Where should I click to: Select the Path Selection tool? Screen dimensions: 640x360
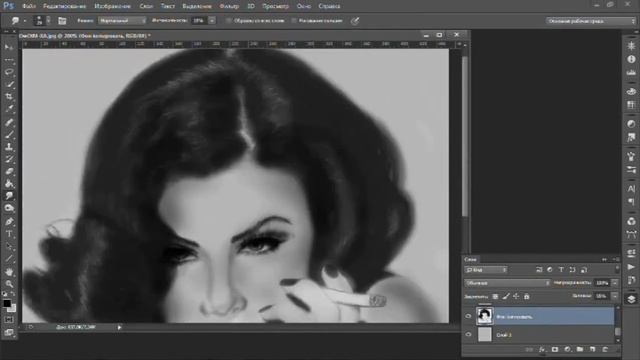(9, 247)
